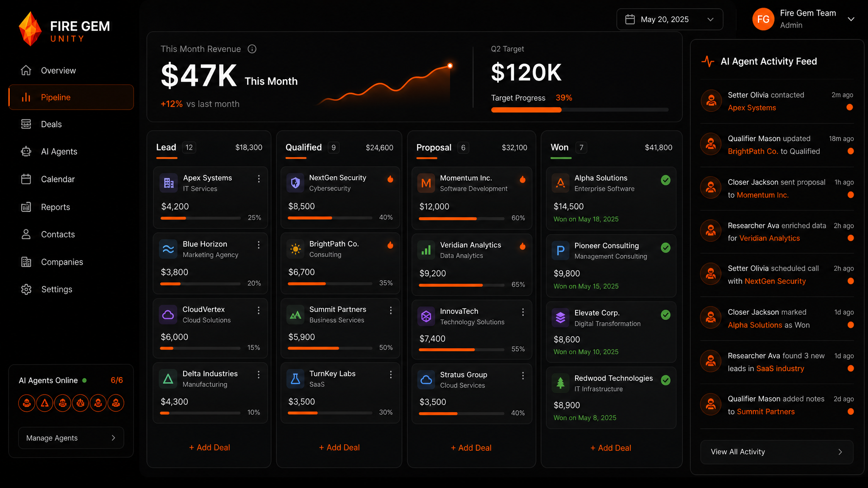Click the Delta Industries triangle icon

[x=168, y=379]
